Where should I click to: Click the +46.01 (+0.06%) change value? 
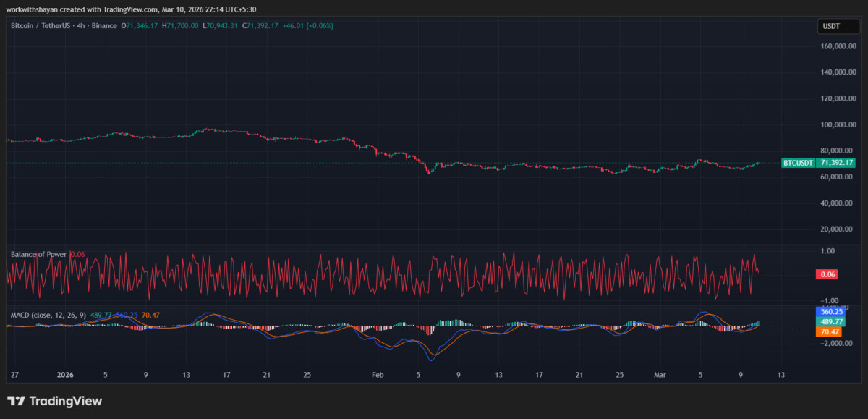310,25
